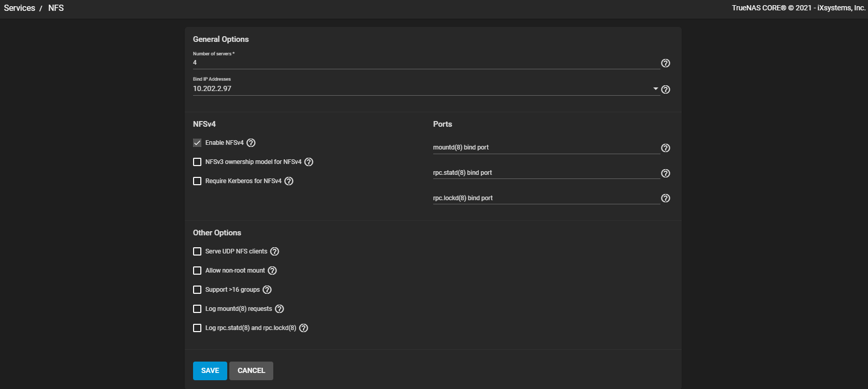This screenshot has width=868, height=389.
Task: Click the CANCEL button
Action: coord(251,370)
